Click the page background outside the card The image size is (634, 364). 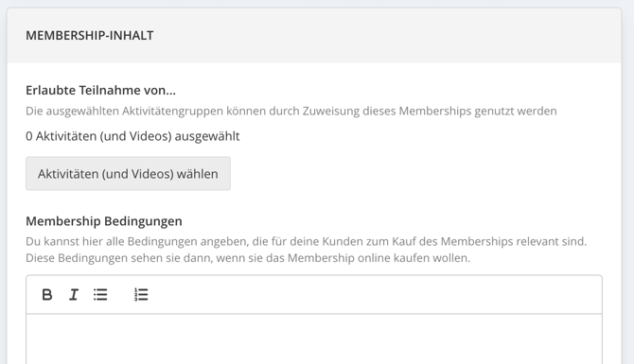click(3, 182)
